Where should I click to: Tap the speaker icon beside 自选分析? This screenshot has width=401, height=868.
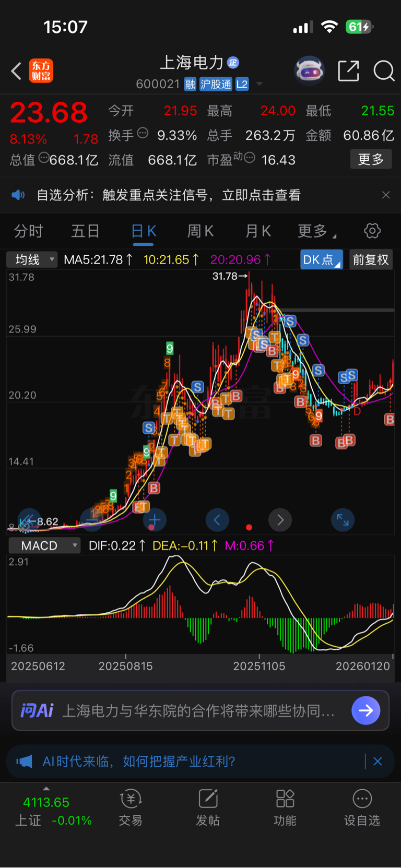[x=18, y=195]
